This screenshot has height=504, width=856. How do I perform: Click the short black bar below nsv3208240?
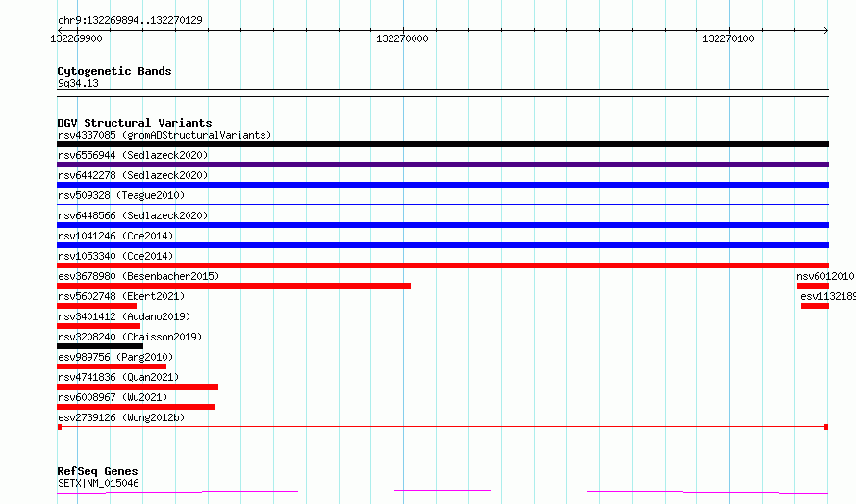[x=100, y=346]
